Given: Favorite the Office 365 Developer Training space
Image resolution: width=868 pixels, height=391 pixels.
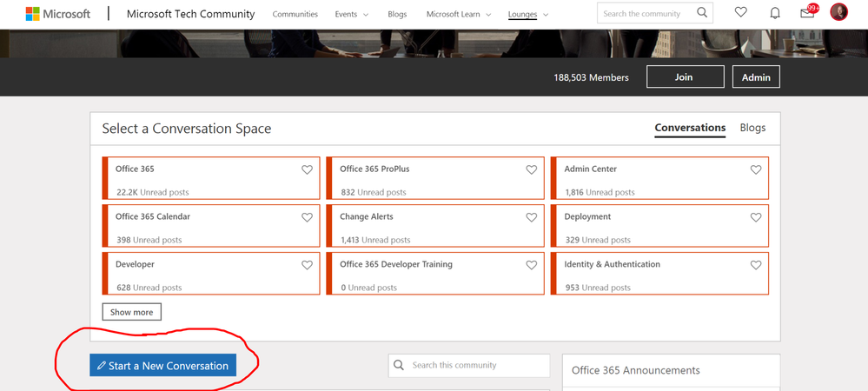Looking at the screenshot, I should (x=532, y=265).
